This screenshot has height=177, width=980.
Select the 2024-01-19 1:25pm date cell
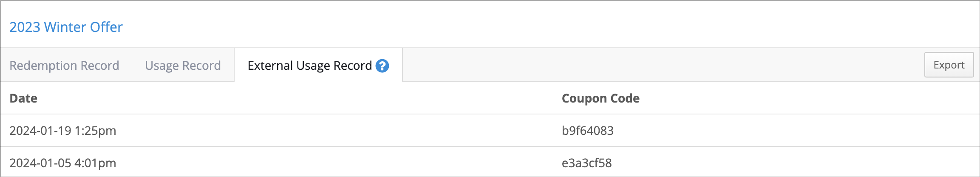[63, 131]
